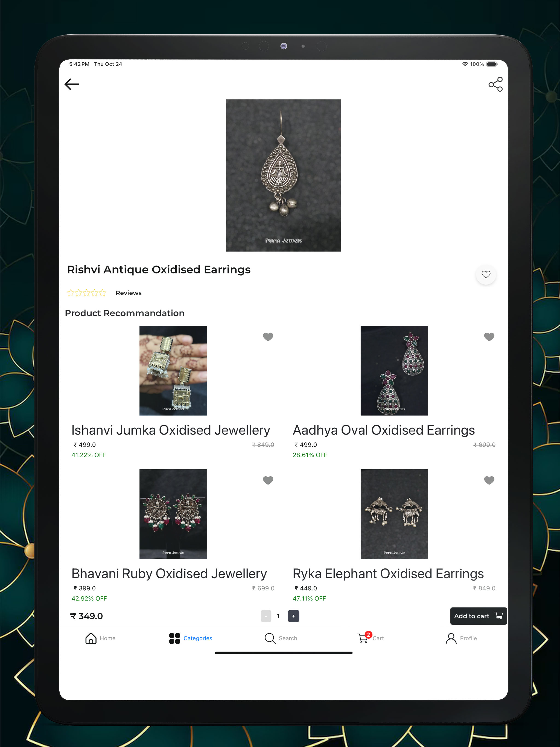Click the Add to cart button

pos(478,616)
